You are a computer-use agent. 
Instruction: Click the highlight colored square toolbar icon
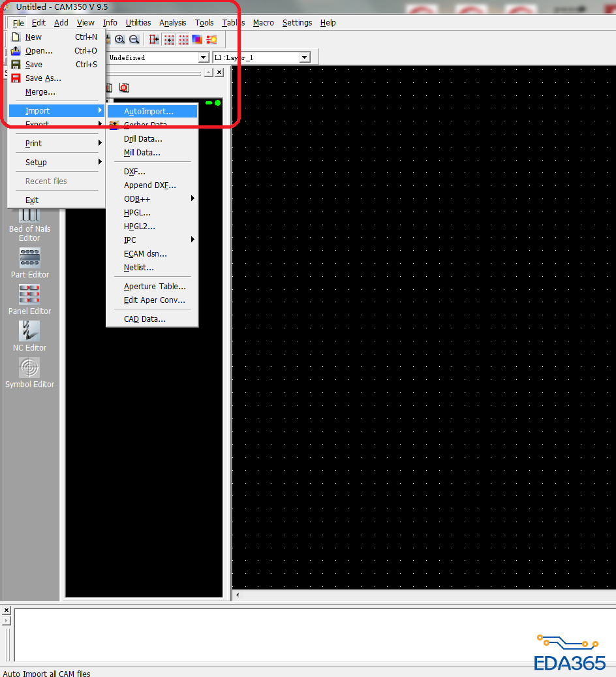(x=197, y=40)
